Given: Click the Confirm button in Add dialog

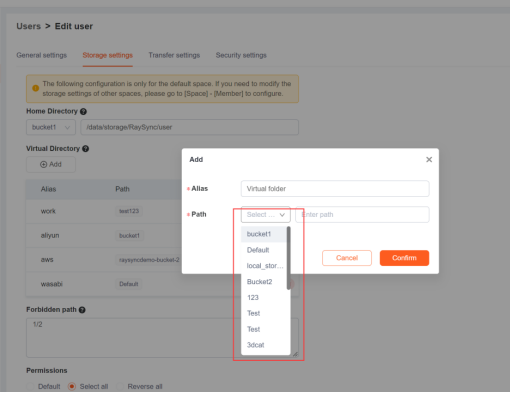Looking at the screenshot, I should (x=404, y=258).
